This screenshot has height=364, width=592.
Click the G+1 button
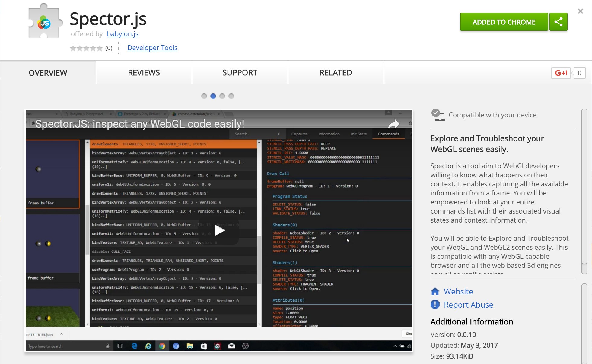[561, 73]
